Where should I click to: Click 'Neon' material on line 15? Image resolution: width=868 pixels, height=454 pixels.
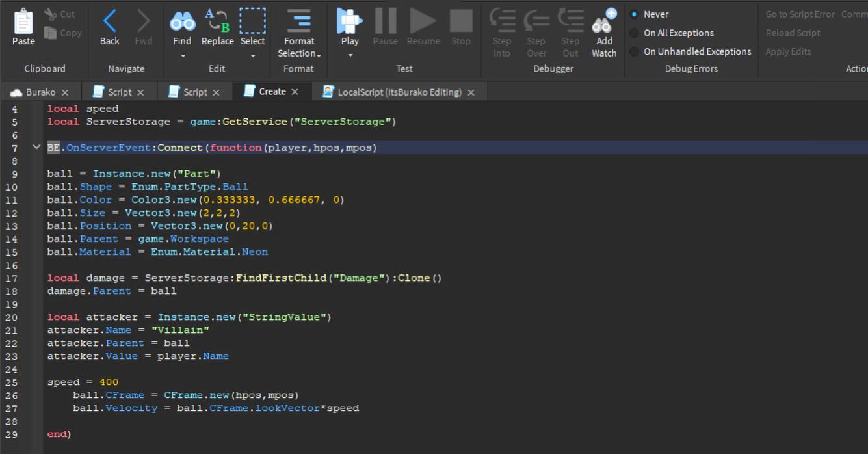[x=255, y=252]
